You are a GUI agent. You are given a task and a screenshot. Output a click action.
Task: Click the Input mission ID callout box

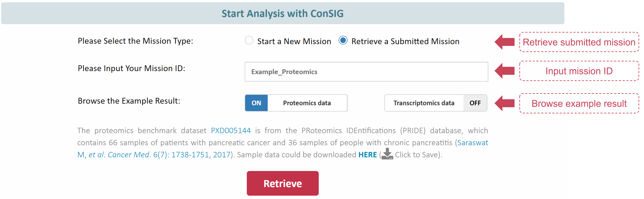(x=579, y=71)
